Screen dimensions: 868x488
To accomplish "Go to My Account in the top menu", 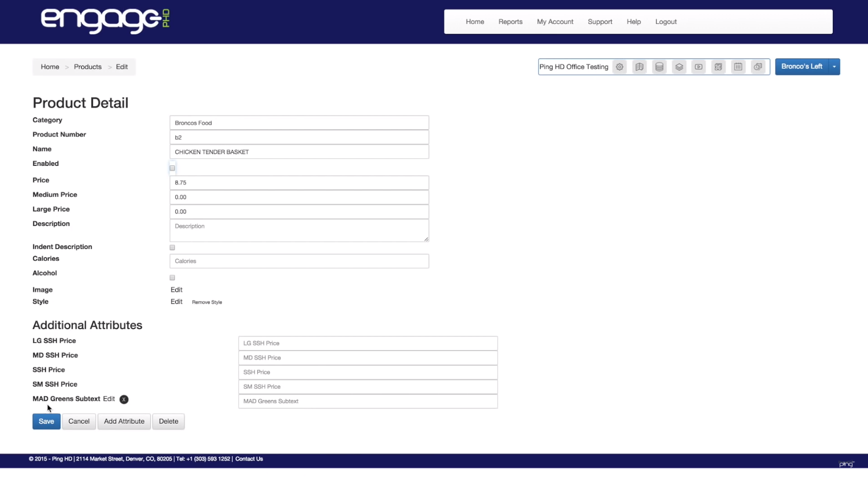I will [x=555, y=22].
